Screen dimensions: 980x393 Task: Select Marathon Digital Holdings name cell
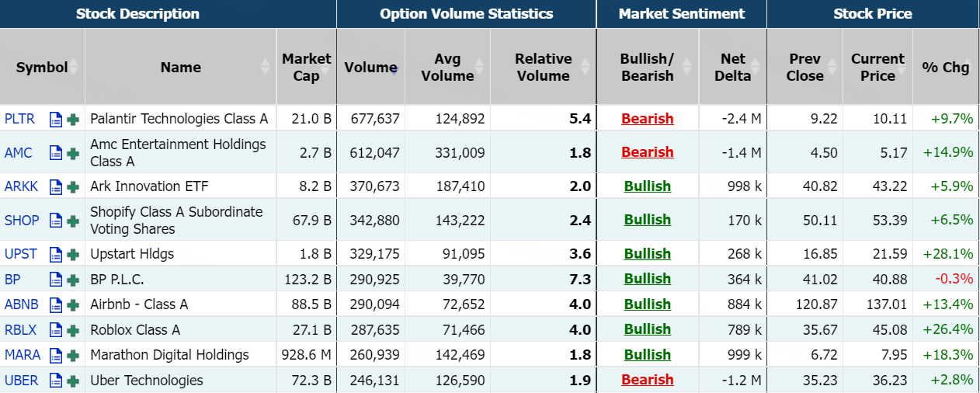point(180,355)
